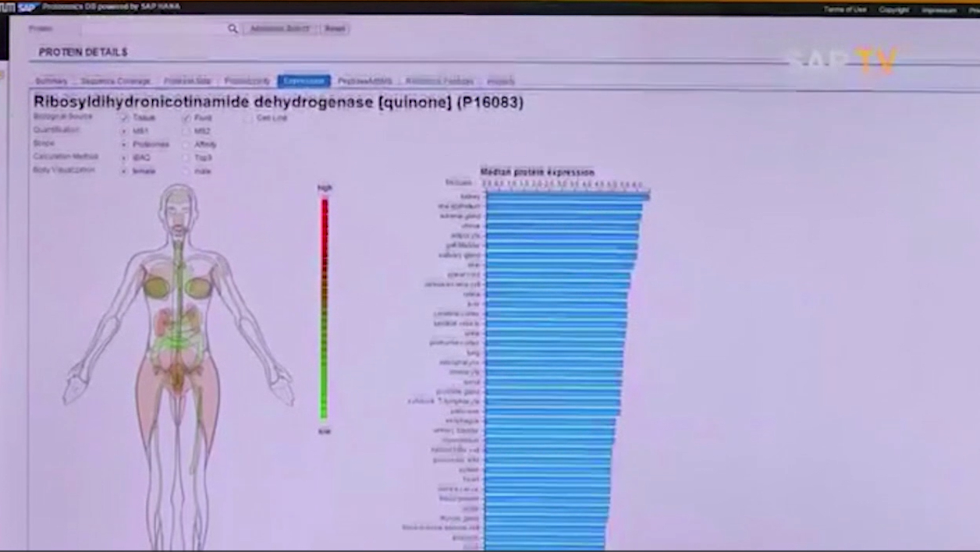Open the Copyright link

tap(893, 9)
